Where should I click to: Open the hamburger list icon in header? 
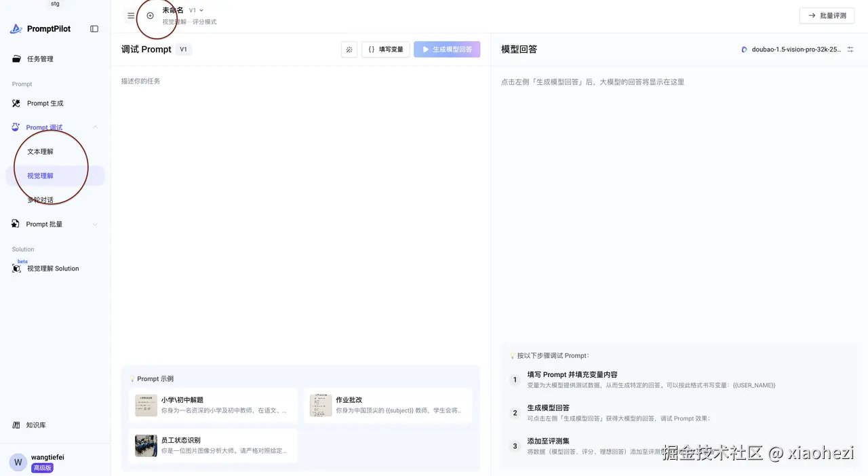(x=131, y=16)
